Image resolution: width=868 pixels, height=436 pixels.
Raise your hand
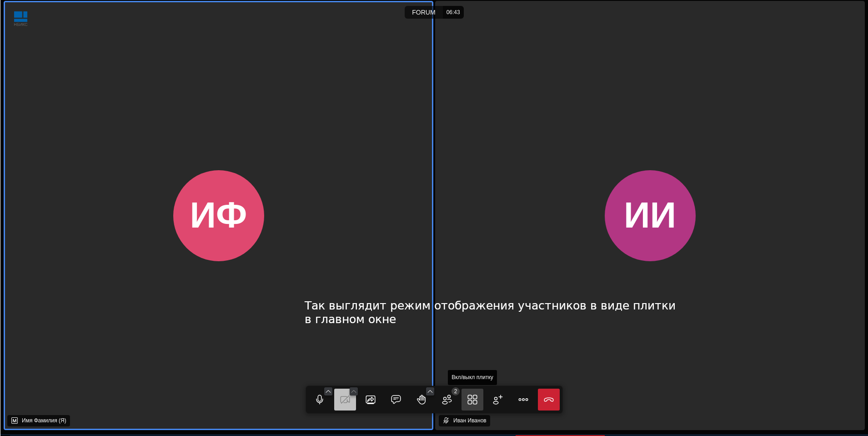(421, 400)
